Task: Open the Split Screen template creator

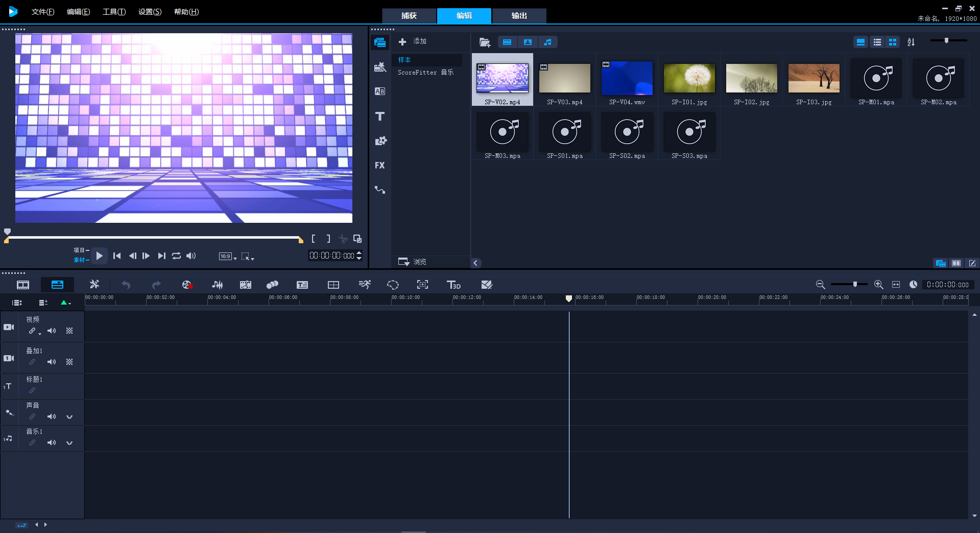Action: coord(333,285)
